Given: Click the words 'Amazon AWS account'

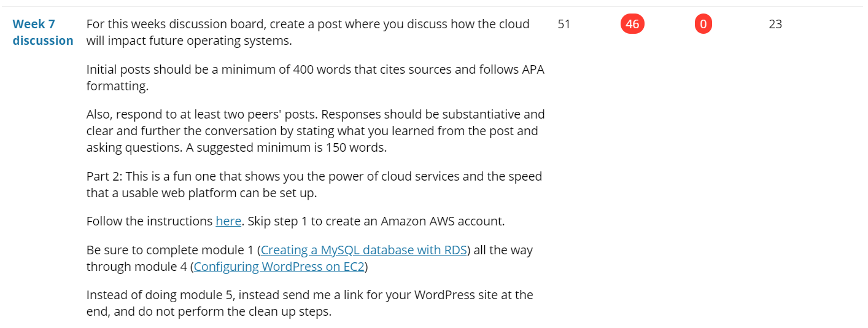Looking at the screenshot, I should pyautogui.click(x=442, y=221).
